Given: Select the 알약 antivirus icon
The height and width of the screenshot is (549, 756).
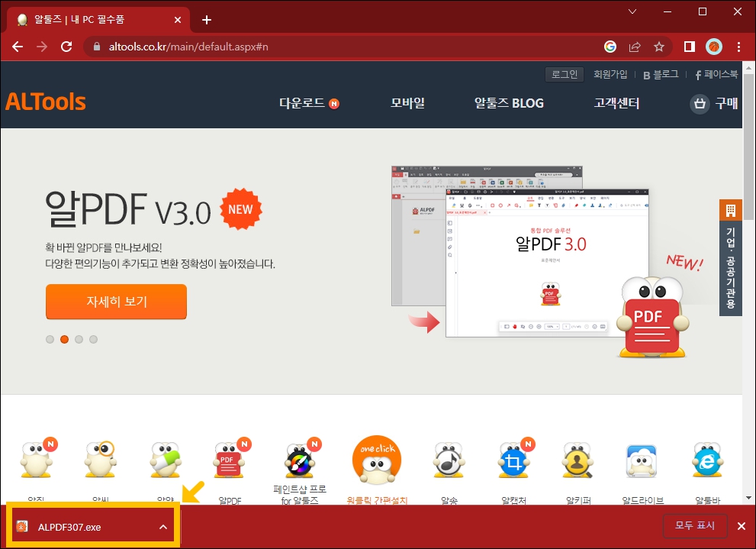Looking at the screenshot, I should [x=166, y=460].
